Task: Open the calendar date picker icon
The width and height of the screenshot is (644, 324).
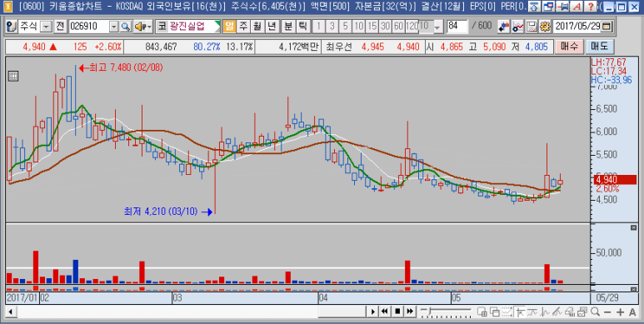Action: pyautogui.click(x=607, y=27)
